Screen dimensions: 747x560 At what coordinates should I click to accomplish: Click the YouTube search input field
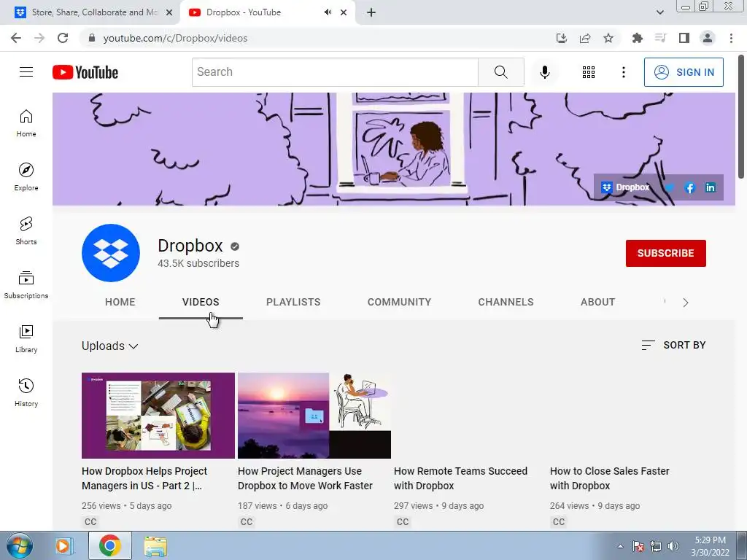pos(335,72)
